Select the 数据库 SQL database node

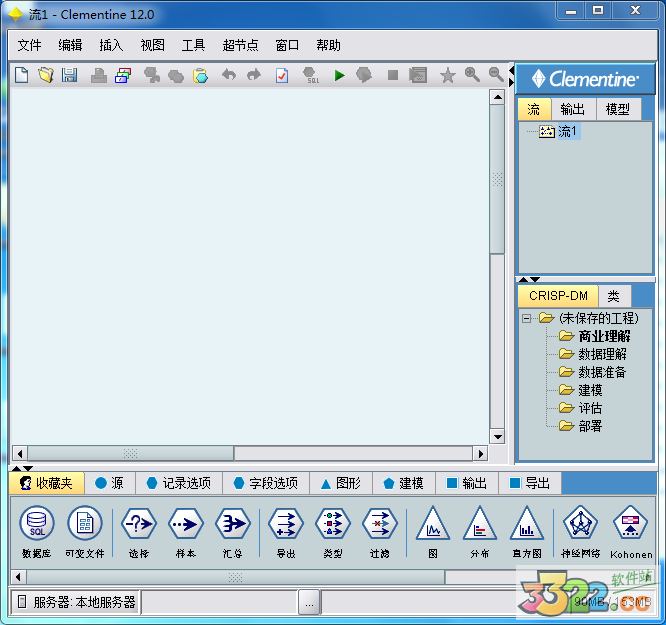coord(37,532)
